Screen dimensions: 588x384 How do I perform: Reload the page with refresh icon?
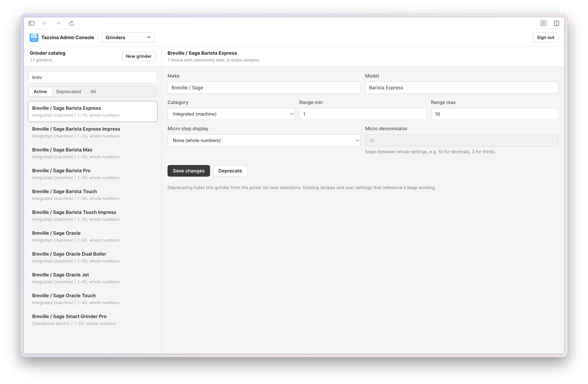(x=72, y=23)
